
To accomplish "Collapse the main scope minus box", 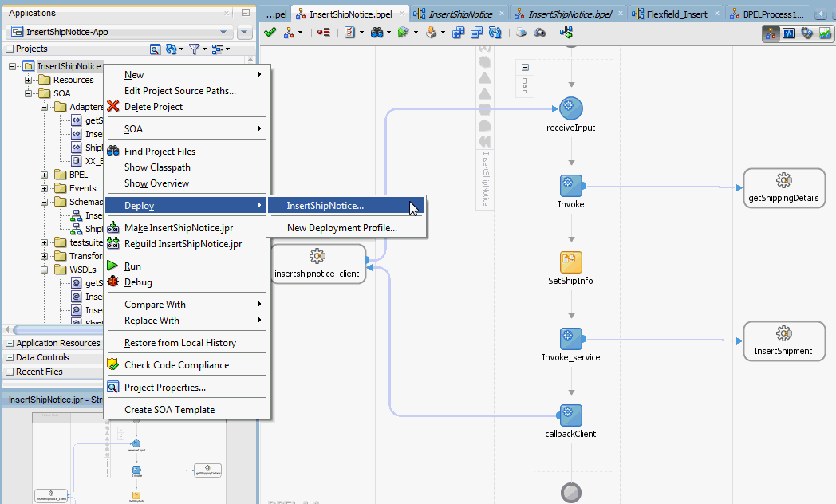I will pos(525,67).
